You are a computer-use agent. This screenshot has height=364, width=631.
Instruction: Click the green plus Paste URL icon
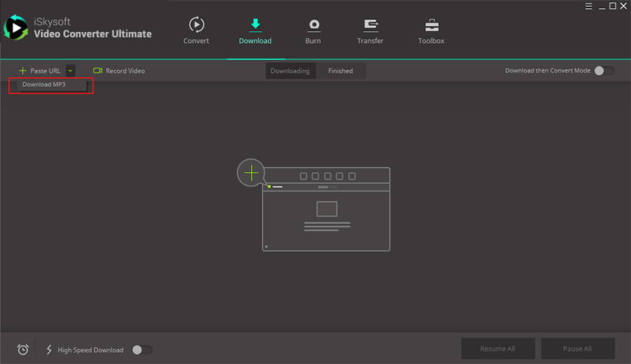(x=22, y=71)
